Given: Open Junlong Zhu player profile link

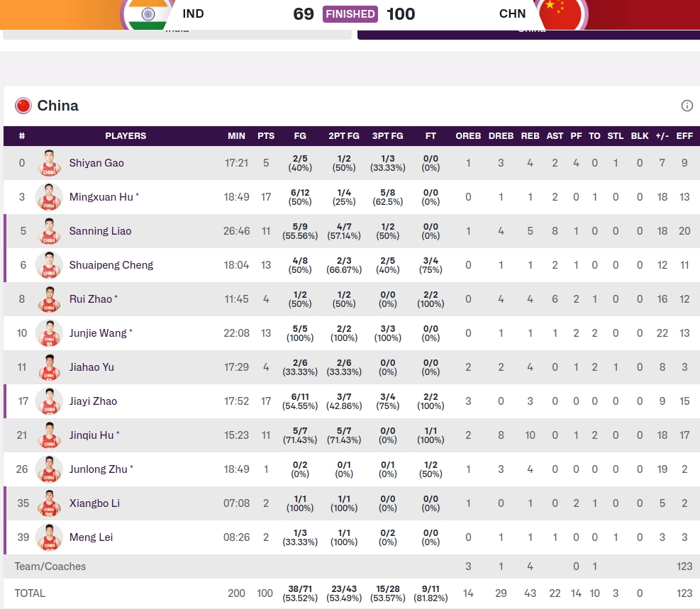Looking at the screenshot, I should [x=98, y=469].
